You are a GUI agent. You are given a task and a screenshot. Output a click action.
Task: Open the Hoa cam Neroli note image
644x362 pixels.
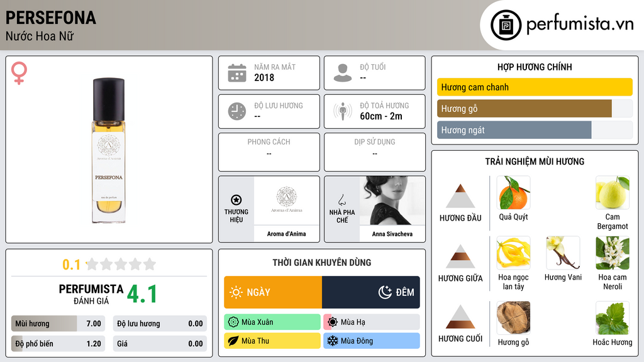tap(613, 253)
